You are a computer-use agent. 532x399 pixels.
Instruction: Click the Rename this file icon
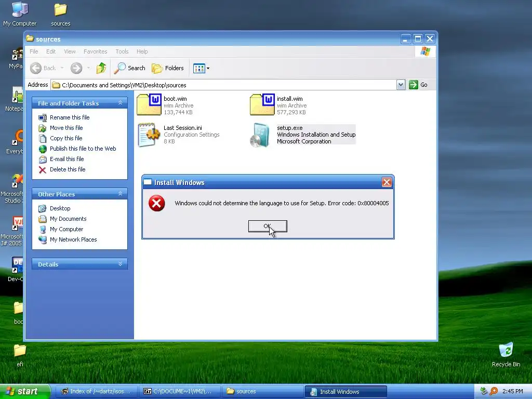pos(43,118)
